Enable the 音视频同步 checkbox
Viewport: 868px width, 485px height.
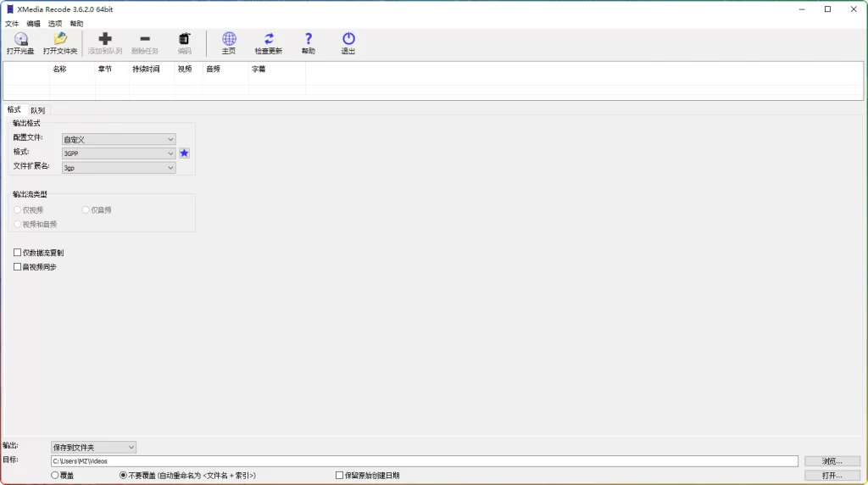click(17, 267)
